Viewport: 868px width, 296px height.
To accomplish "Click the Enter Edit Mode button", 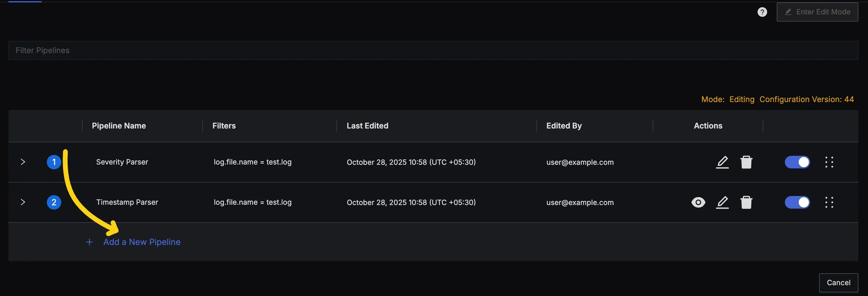I will coord(818,12).
